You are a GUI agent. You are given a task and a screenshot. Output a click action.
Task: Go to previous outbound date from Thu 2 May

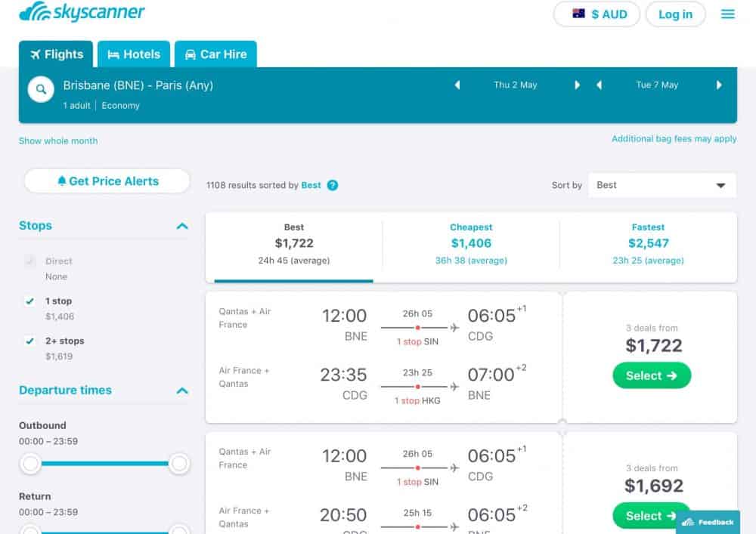[x=457, y=85]
